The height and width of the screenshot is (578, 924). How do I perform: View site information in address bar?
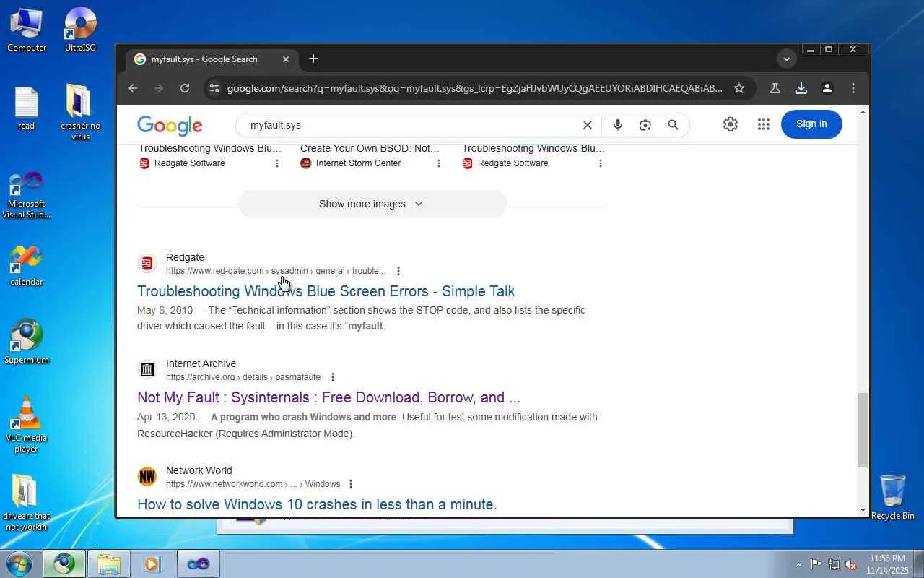pyautogui.click(x=213, y=88)
